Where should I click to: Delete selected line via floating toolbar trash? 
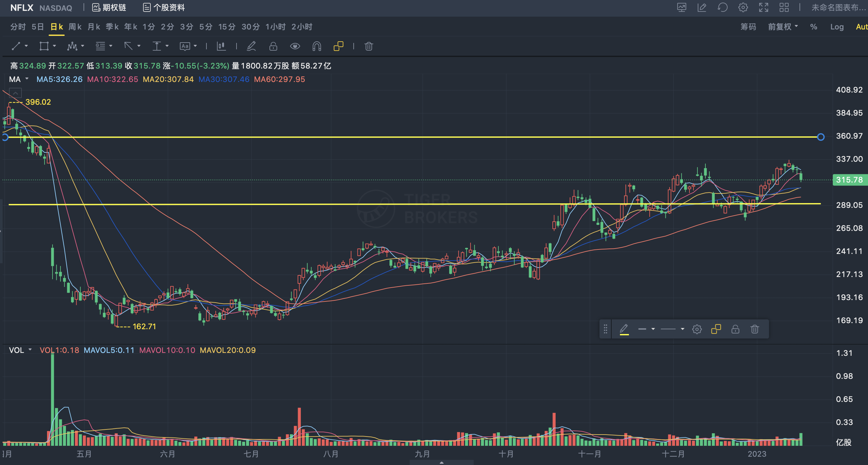tap(755, 329)
